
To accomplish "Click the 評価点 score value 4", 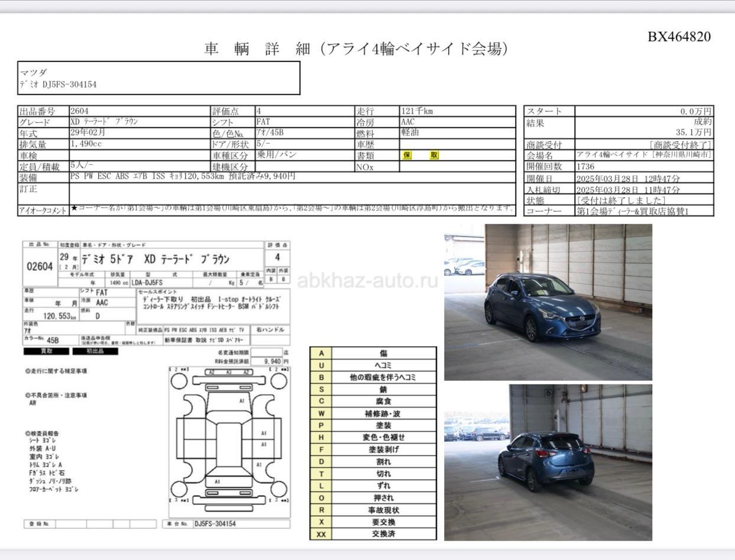I will pyautogui.click(x=258, y=111).
